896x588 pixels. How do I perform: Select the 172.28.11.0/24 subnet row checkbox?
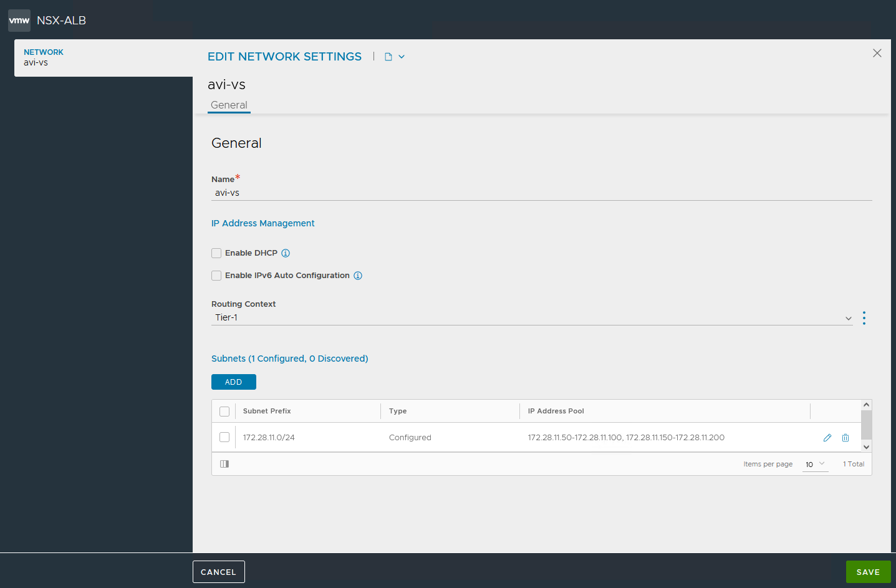[x=224, y=438]
